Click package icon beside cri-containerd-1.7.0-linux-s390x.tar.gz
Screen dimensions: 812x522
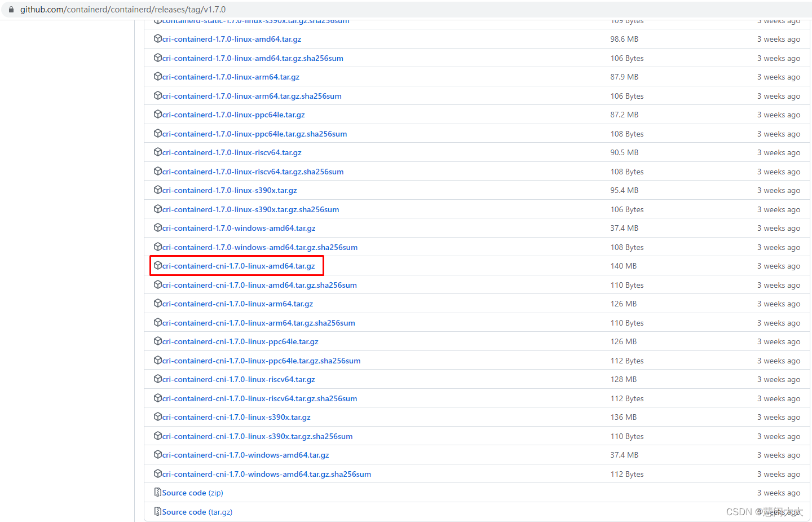158,190
